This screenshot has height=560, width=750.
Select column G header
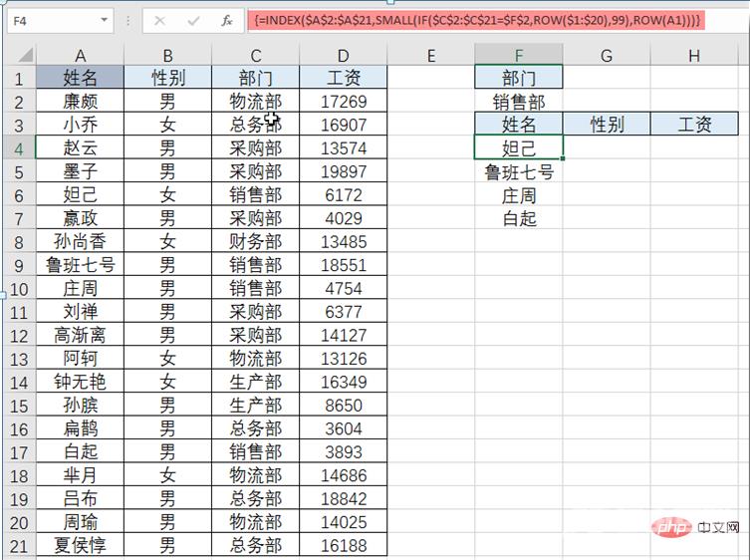click(x=607, y=56)
